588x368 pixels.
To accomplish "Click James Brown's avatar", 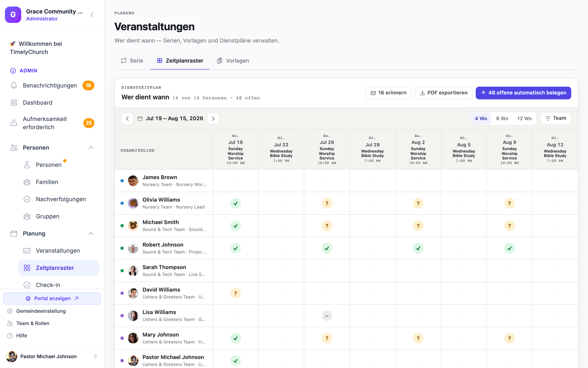I will tap(133, 181).
